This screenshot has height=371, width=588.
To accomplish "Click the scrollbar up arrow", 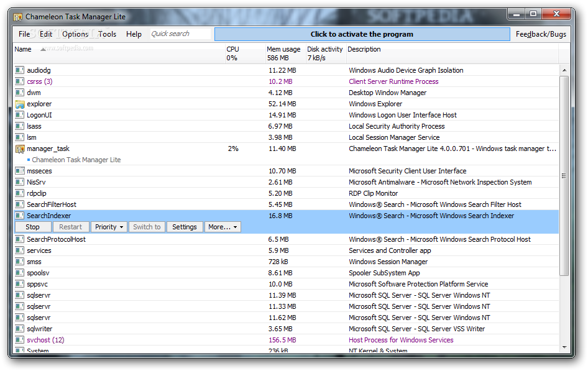I will point(564,70).
